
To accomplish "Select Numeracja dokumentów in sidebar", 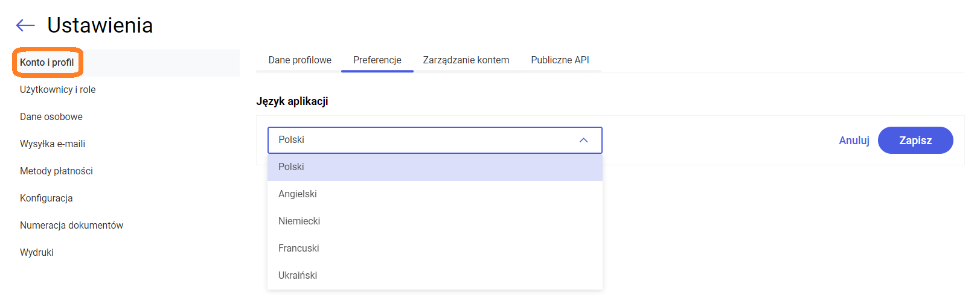I will click(x=71, y=226).
